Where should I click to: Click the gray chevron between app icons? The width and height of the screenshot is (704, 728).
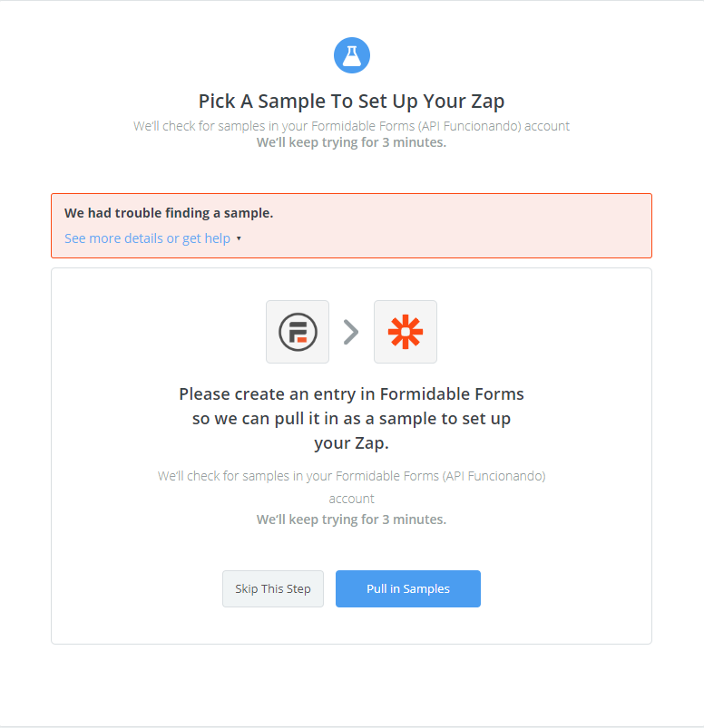click(x=351, y=333)
